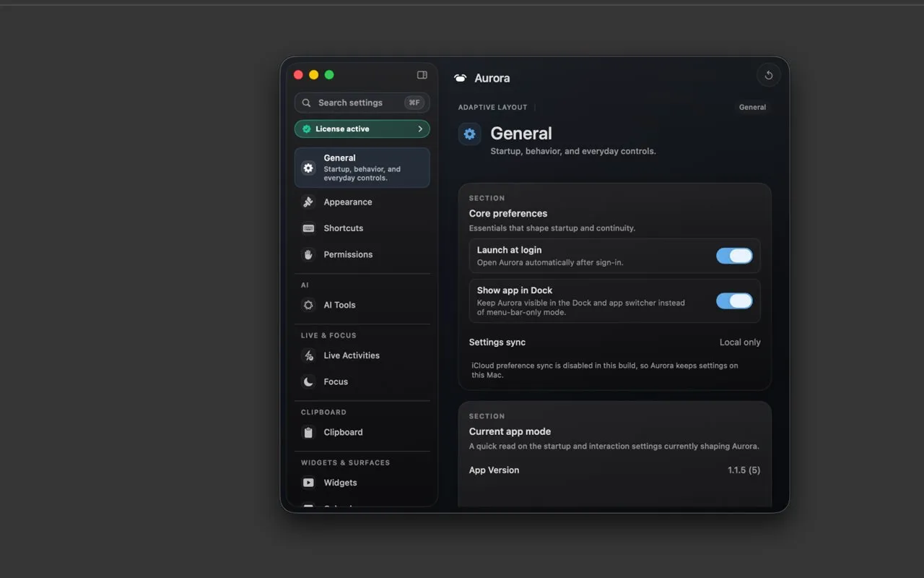Toggle Launch at login switch
924x578 pixels.
click(734, 256)
